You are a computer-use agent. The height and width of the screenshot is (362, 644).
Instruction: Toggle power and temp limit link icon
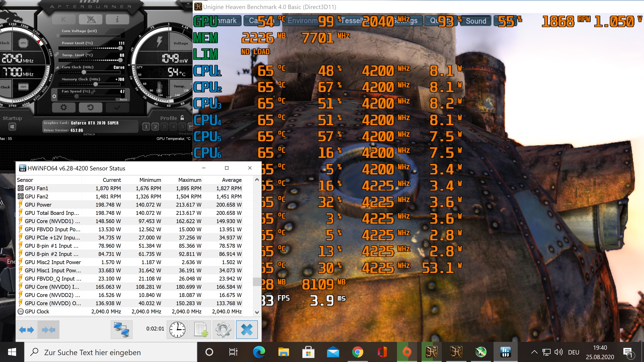pyautogui.click(x=57, y=54)
